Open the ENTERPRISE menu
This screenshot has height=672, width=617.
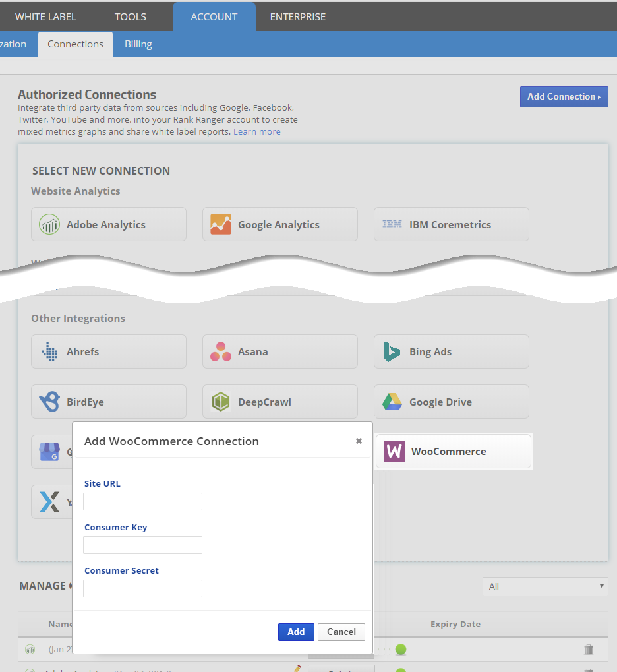[298, 16]
